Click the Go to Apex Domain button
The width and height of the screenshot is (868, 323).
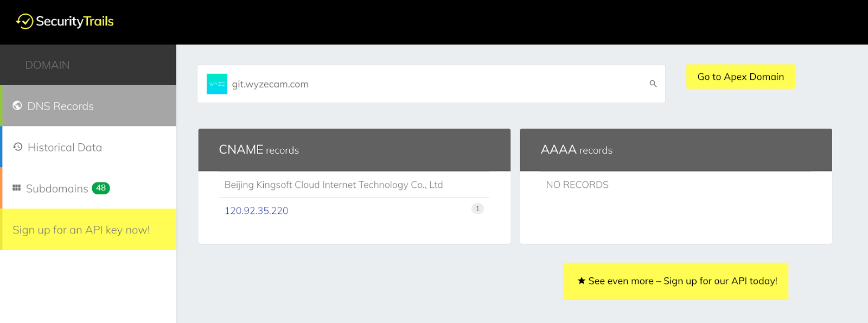click(x=741, y=77)
